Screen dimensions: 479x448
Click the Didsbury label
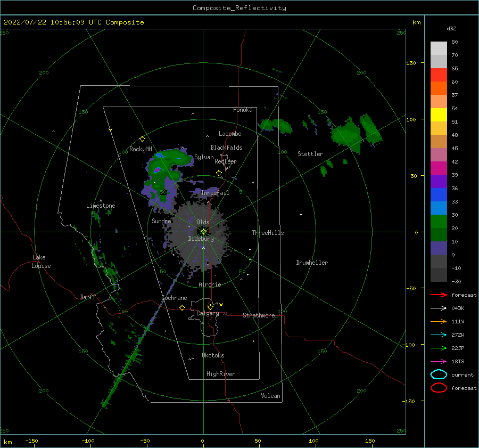pyautogui.click(x=201, y=239)
